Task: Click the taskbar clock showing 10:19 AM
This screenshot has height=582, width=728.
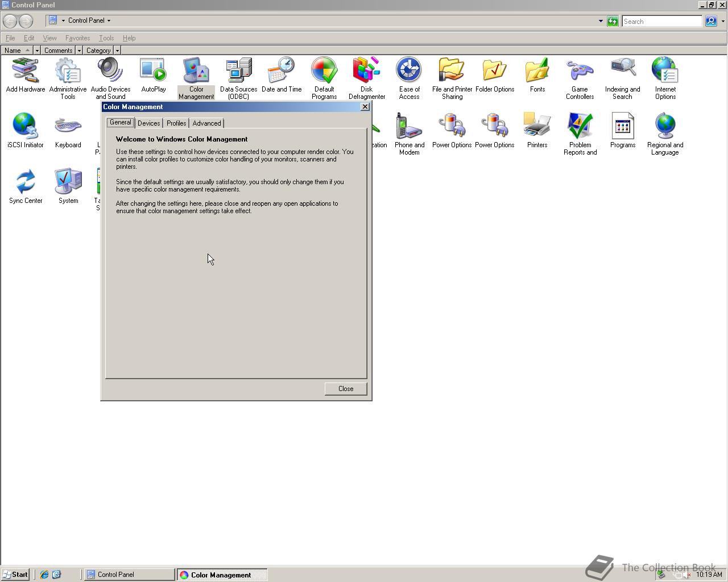Action: pyautogui.click(x=709, y=575)
